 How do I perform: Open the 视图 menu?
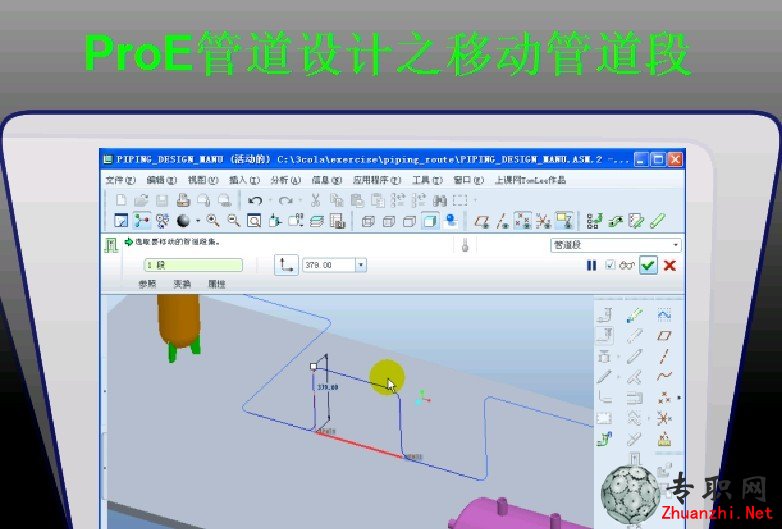(x=203, y=180)
